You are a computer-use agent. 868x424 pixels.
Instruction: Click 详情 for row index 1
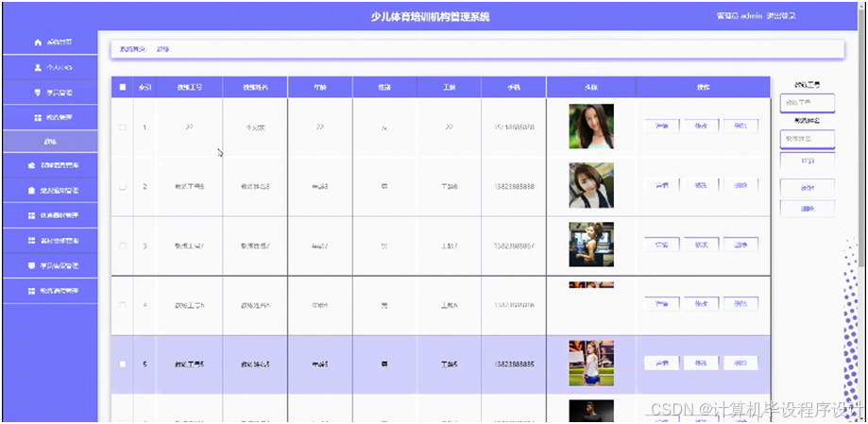(661, 127)
